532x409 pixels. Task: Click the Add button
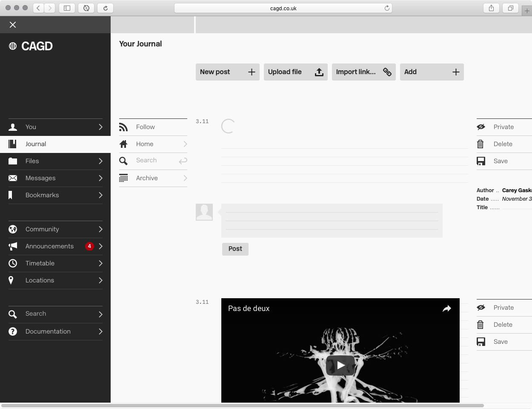(x=432, y=72)
